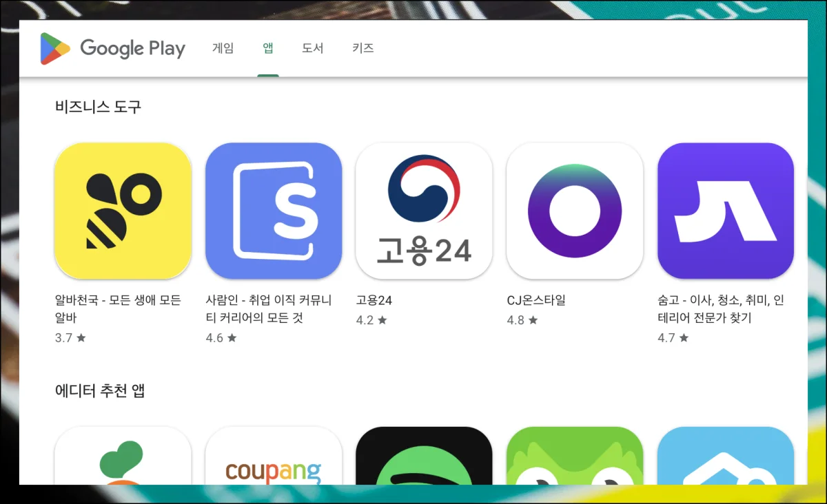Select the 앱 tab
The width and height of the screenshot is (827, 504).
coord(268,48)
